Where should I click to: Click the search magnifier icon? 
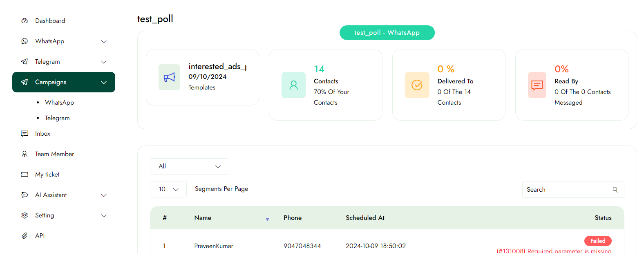pos(615,190)
